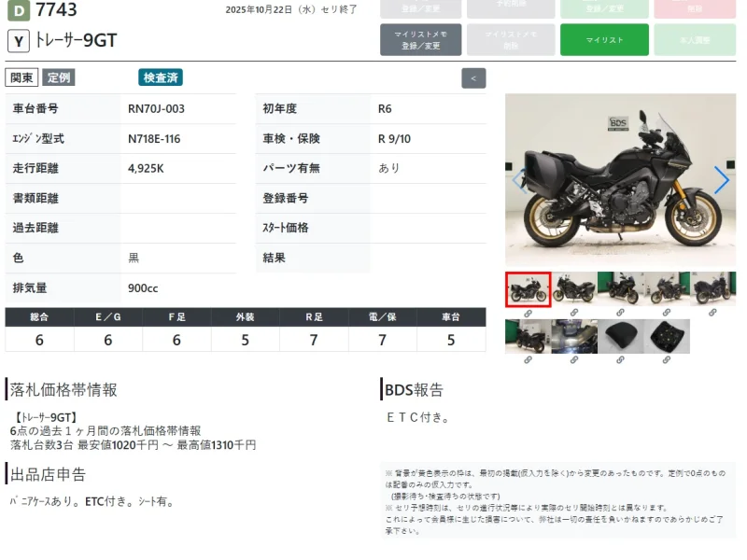Collapse panel with the gray < button
Image resolution: width=747 pixels, height=560 pixels.
tap(473, 78)
